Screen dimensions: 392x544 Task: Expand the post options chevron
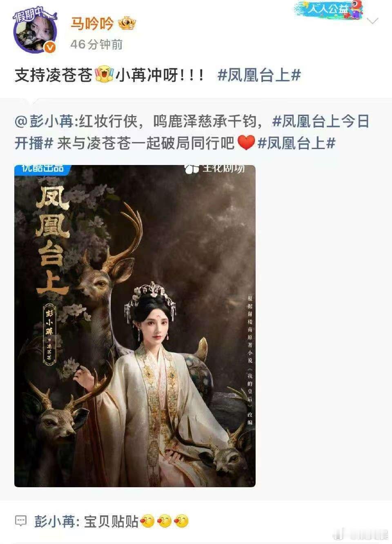(373, 21)
